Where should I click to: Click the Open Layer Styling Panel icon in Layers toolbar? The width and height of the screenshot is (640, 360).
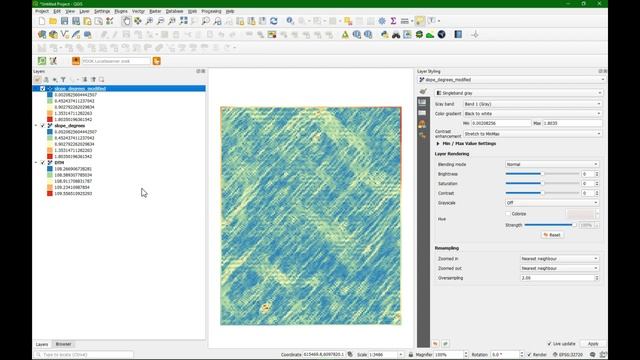[x=38, y=80]
